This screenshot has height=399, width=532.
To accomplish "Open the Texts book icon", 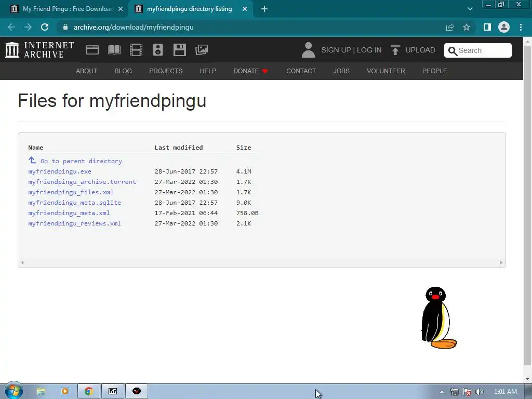I will tap(114, 50).
